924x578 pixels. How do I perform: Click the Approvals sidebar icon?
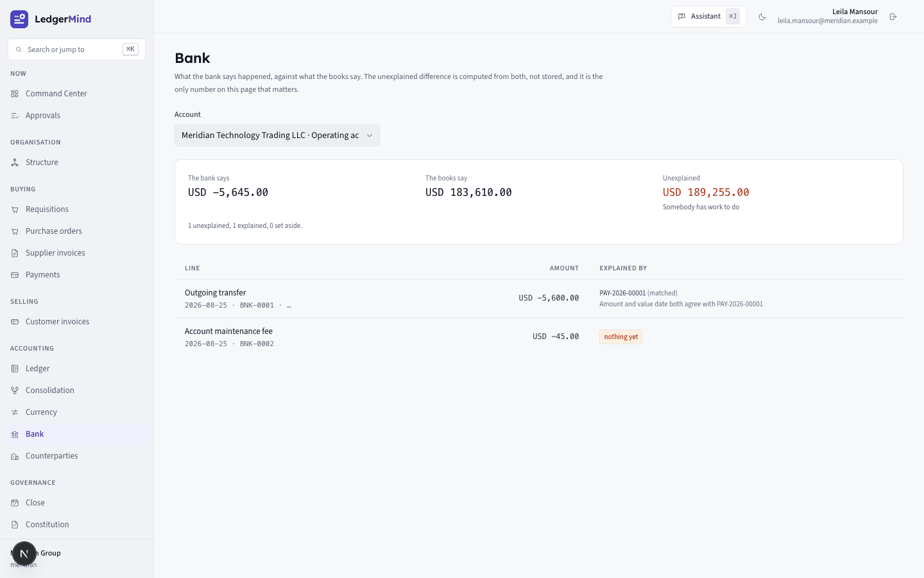pos(15,116)
